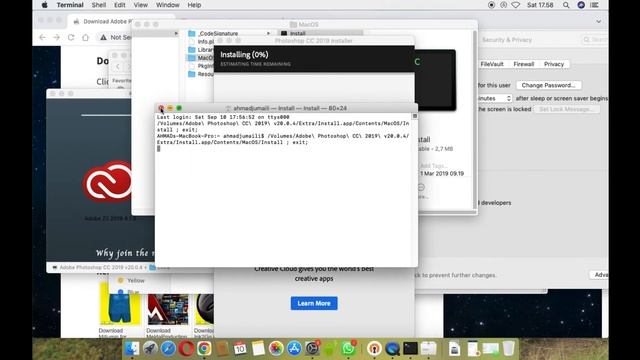Open the Shell menu

99,5
